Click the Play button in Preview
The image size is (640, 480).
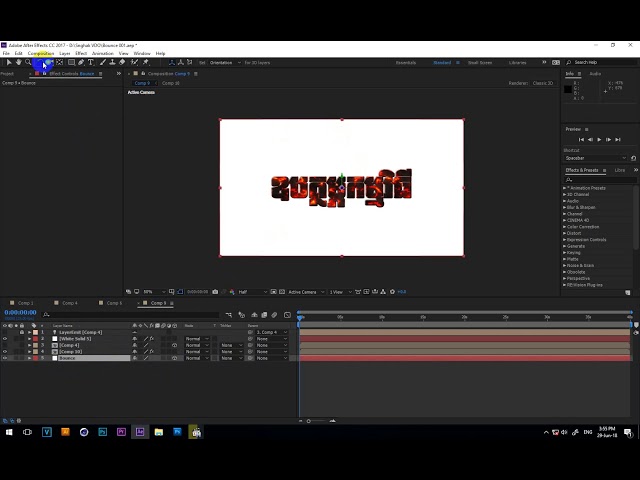tap(599, 140)
